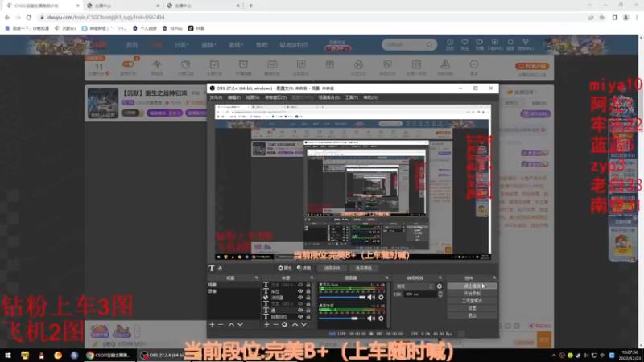644x362 pixels.
Task: Open OBS 文件(F) menu
Action: 216,97
